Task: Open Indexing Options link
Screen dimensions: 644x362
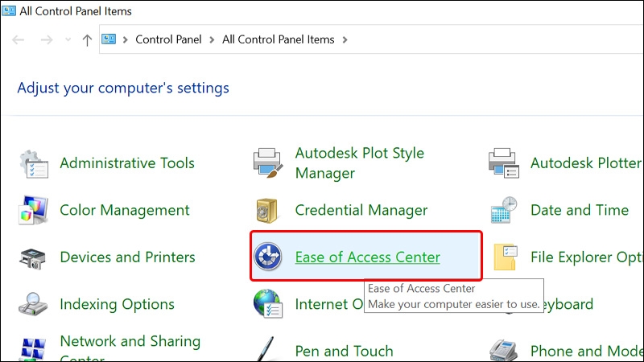Action: pos(117,304)
